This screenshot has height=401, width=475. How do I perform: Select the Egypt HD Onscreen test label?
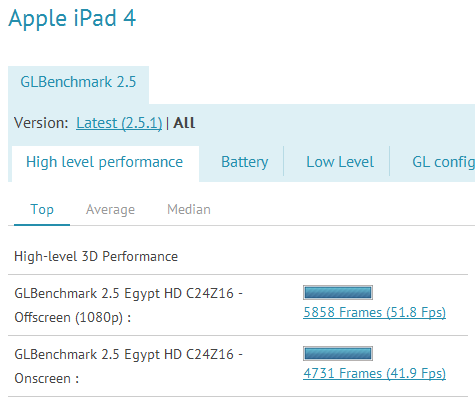tap(128, 366)
